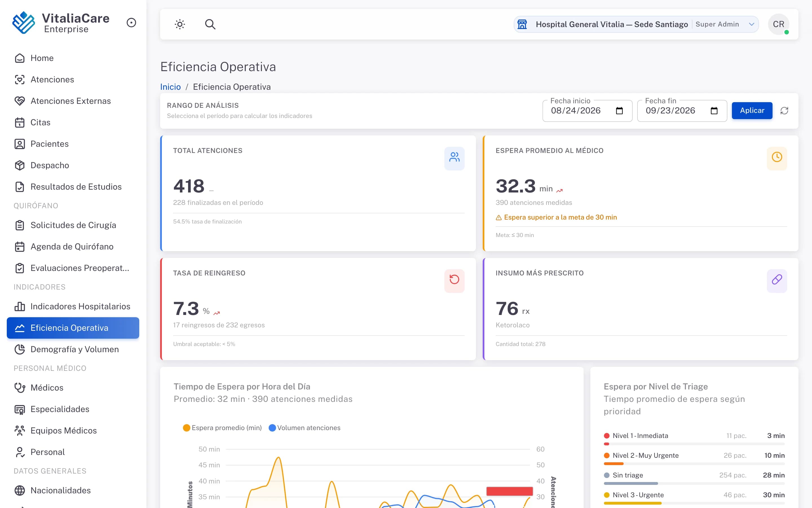812x508 pixels.
Task: Click the Evaluaciones Preoperatorias icon
Action: pos(20,268)
